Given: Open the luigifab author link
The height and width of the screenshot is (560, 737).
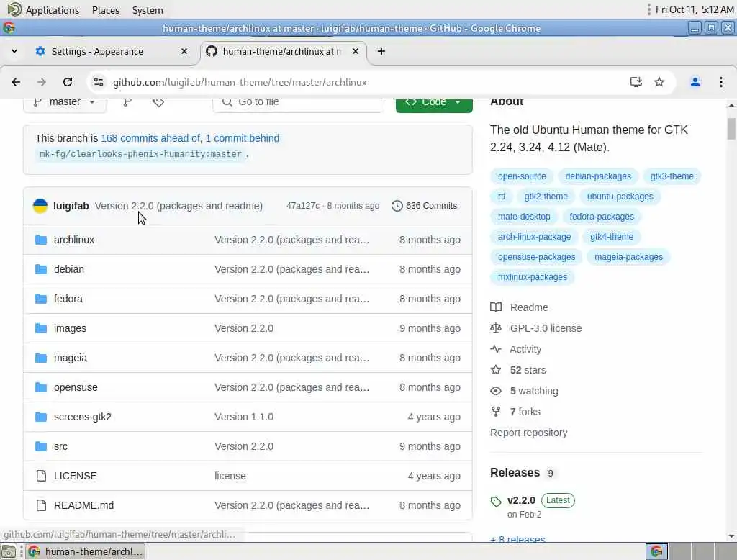Looking at the screenshot, I should pos(71,206).
